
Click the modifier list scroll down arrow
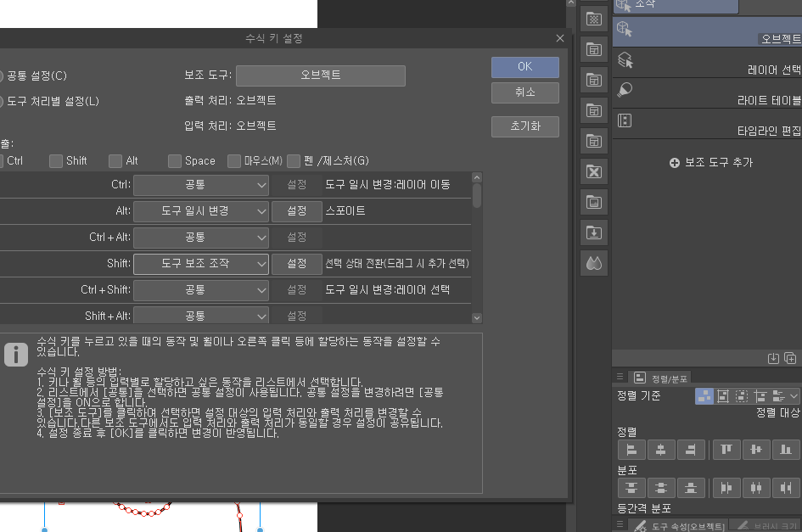pos(477,317)
